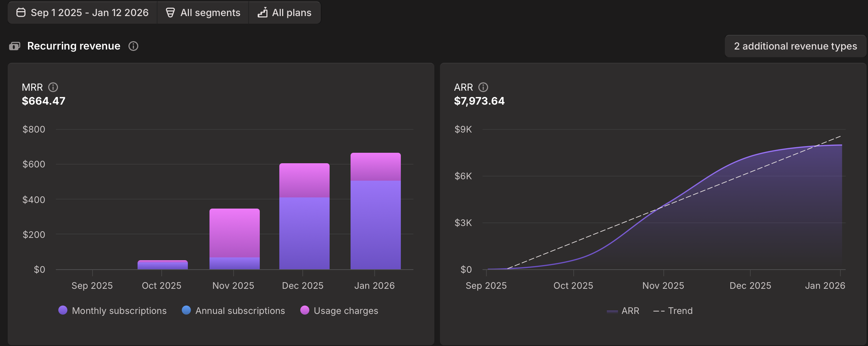Click the funnel icon next to All segments
The width and height of the screenshot is (868, 346).
(170, 12)
